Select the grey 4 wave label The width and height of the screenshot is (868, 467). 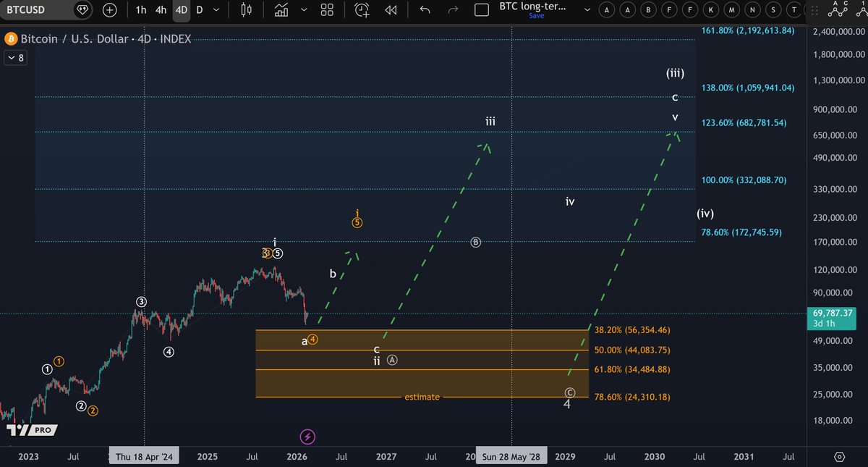[567, 403]
